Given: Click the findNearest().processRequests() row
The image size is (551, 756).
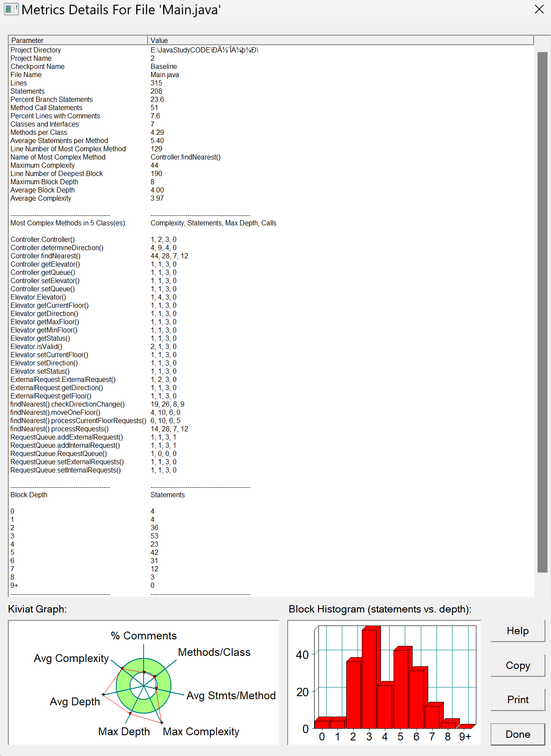Looking at the screenshot, I should click(271, 429).
